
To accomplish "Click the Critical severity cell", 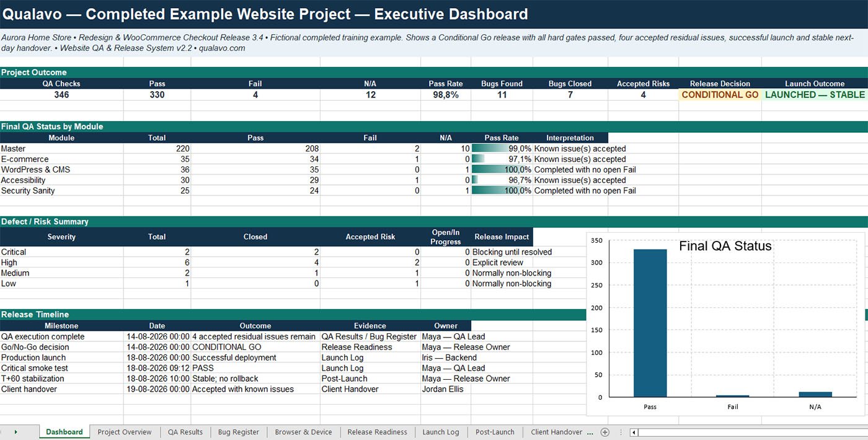I will click(61, 252).
